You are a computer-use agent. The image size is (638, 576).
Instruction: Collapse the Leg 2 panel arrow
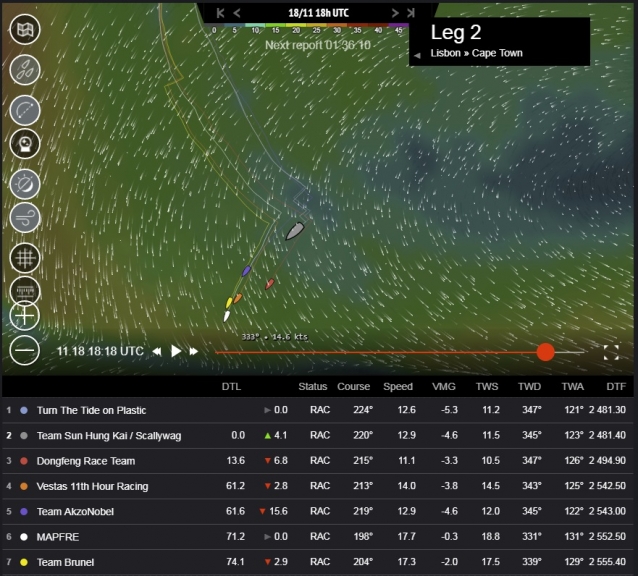click(x=417, y=55)
